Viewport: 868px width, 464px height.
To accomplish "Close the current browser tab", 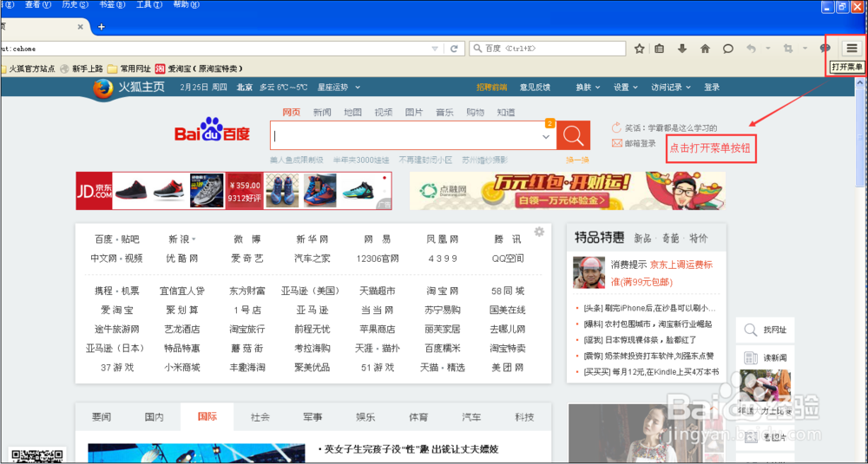I will (x=80, y=27).
